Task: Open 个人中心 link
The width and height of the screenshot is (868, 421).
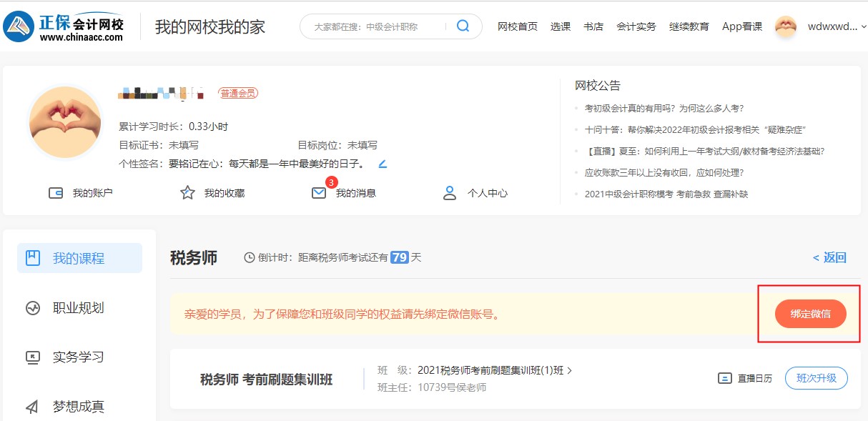Action: 488,193
